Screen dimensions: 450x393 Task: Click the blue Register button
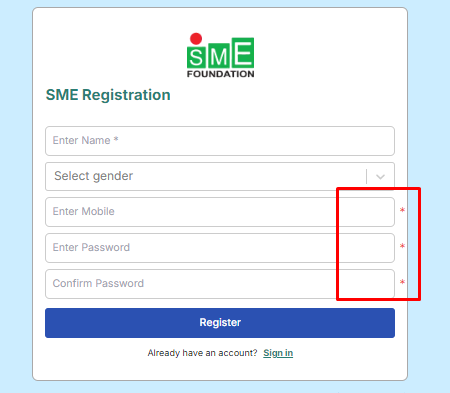tap(220, 323)
